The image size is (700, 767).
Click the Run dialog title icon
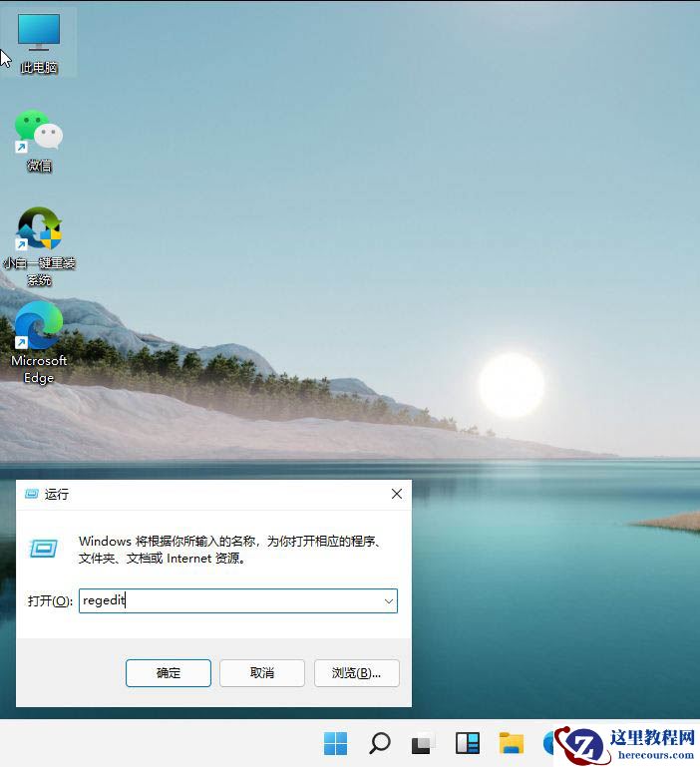[x=32, y=494]
